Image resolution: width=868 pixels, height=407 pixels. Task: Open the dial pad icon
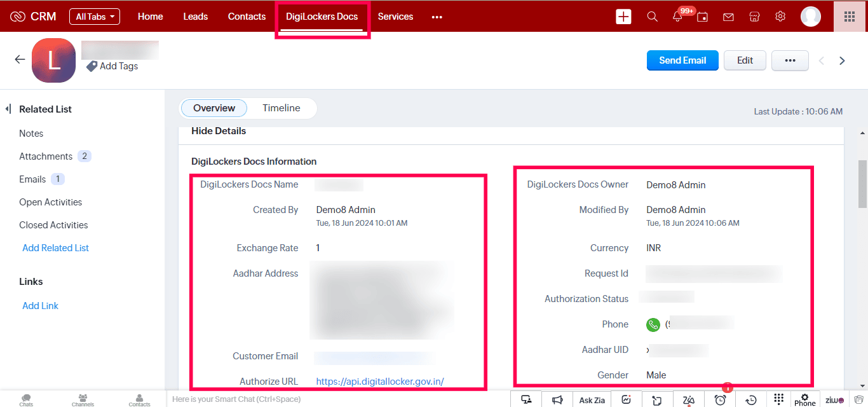pos(778,399)
